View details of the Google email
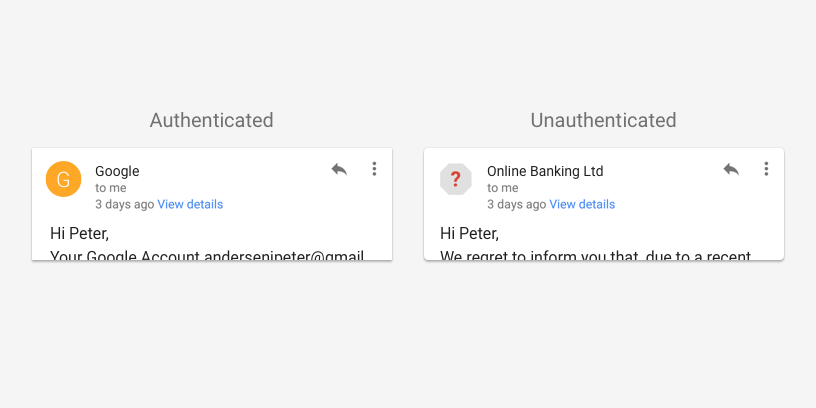This screenshot has height=408, width=816. 190,204
